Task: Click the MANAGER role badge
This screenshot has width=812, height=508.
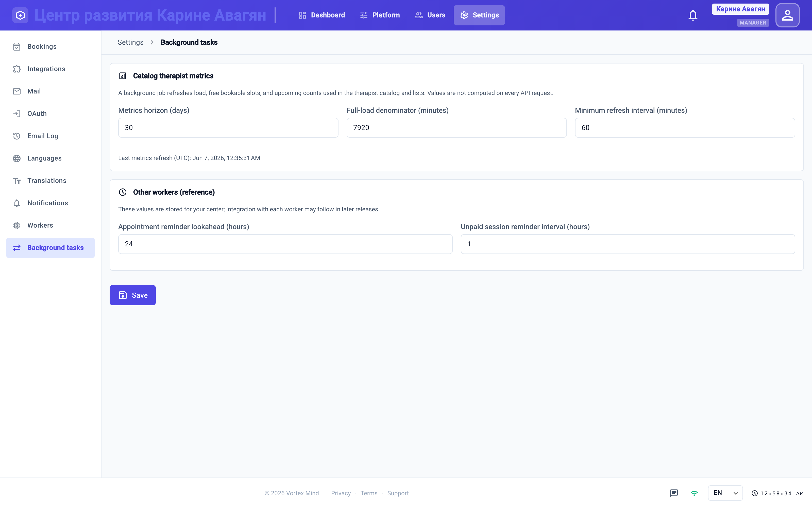Action: (753, 23)
